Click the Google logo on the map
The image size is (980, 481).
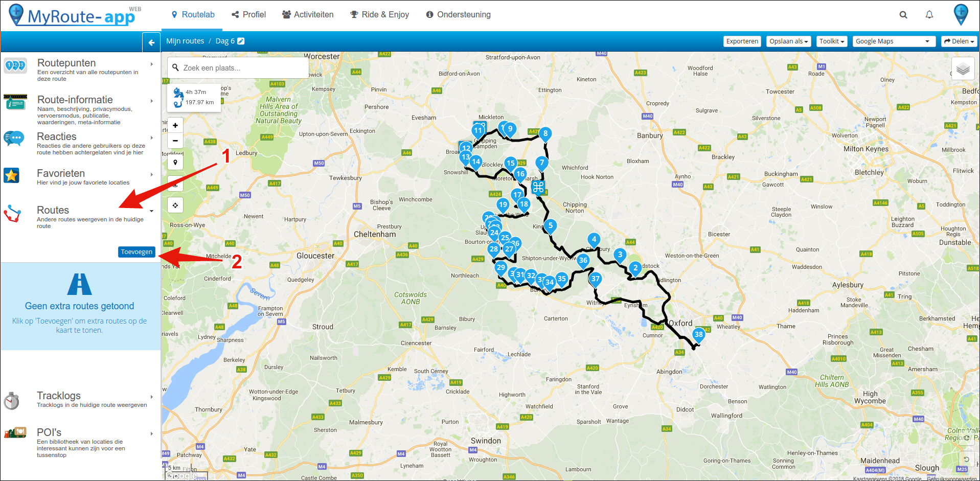pyautogui.click(x=181, y=476)
